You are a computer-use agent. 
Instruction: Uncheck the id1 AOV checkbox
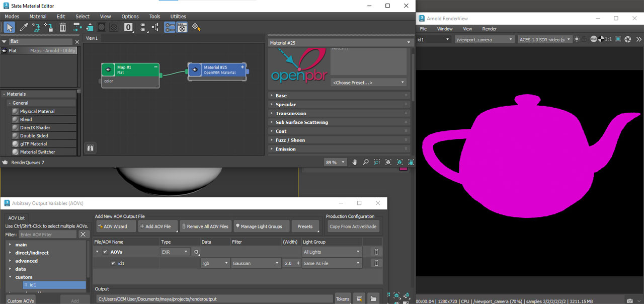114,263
